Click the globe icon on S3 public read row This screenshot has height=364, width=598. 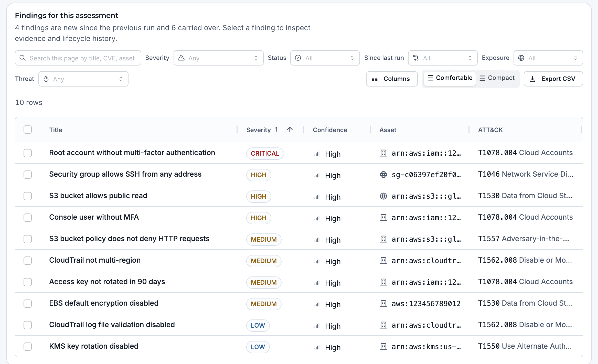pyautogui.click(x=383, y=196)
